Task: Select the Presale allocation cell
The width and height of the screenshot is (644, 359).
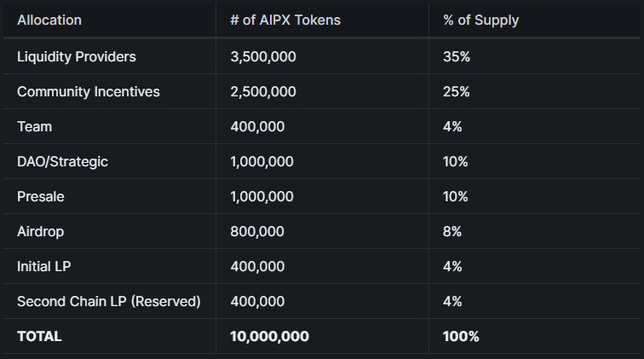Action: tap(41, 197)
